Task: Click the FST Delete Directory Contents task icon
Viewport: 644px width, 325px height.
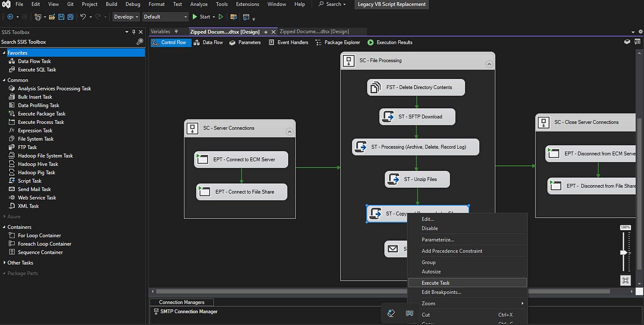Action: tap(375, 87)
